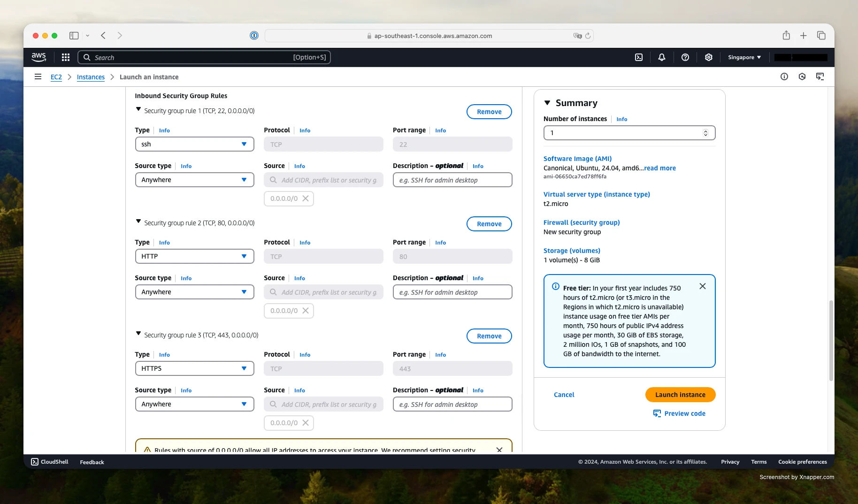The image size is (858, 504).
Task: Remove security group rule 1
Action: point(489,112)
